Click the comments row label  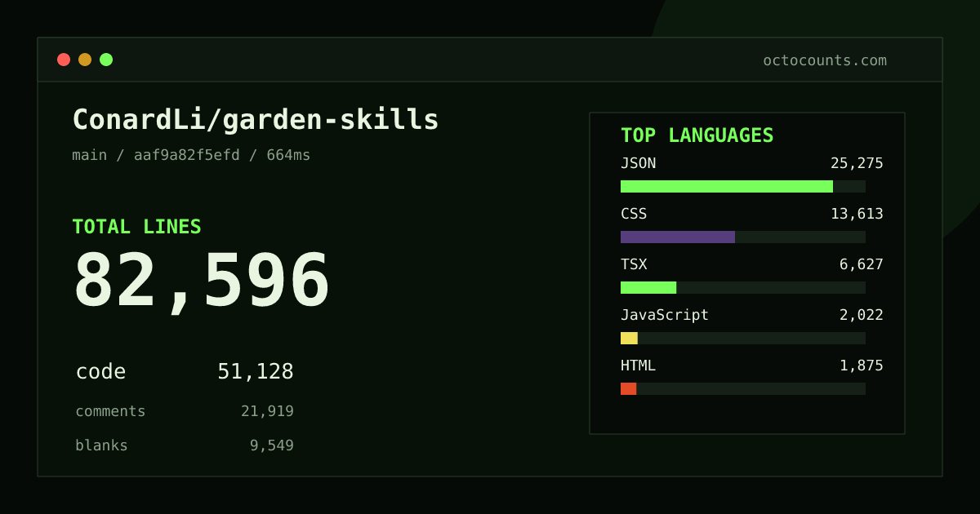click(110, 411)
